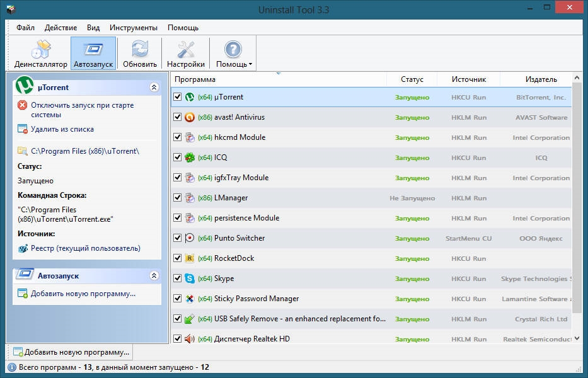Click the scroll down arrow of the list
Screen dimensions: 588x378
tap(577, 339)
